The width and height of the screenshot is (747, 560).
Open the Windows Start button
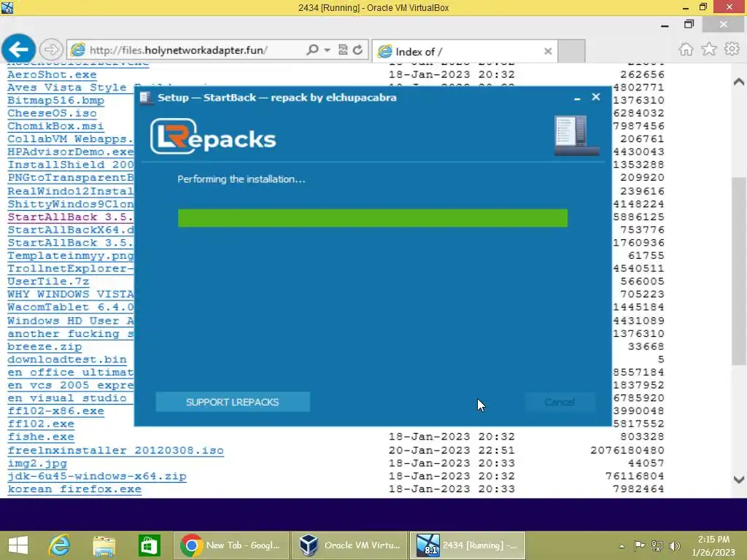pos(18,545)
